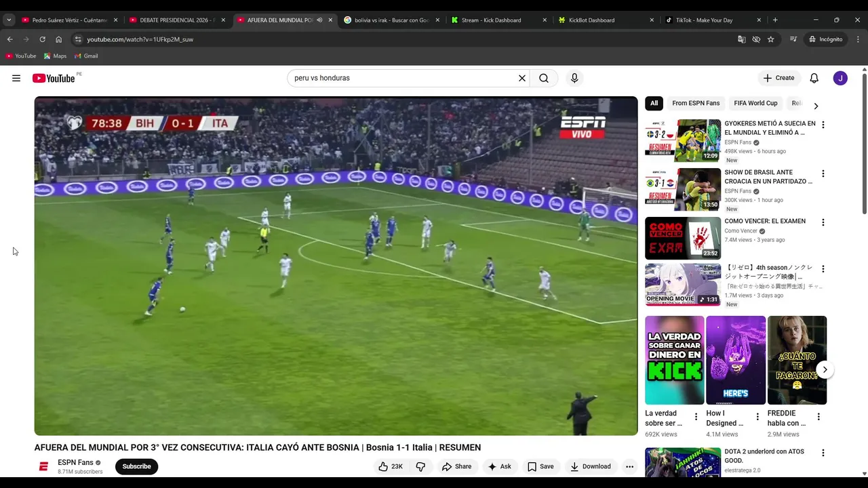Click the Create button
Viewport: 868px width, 488px height.
tap(778, 78)
